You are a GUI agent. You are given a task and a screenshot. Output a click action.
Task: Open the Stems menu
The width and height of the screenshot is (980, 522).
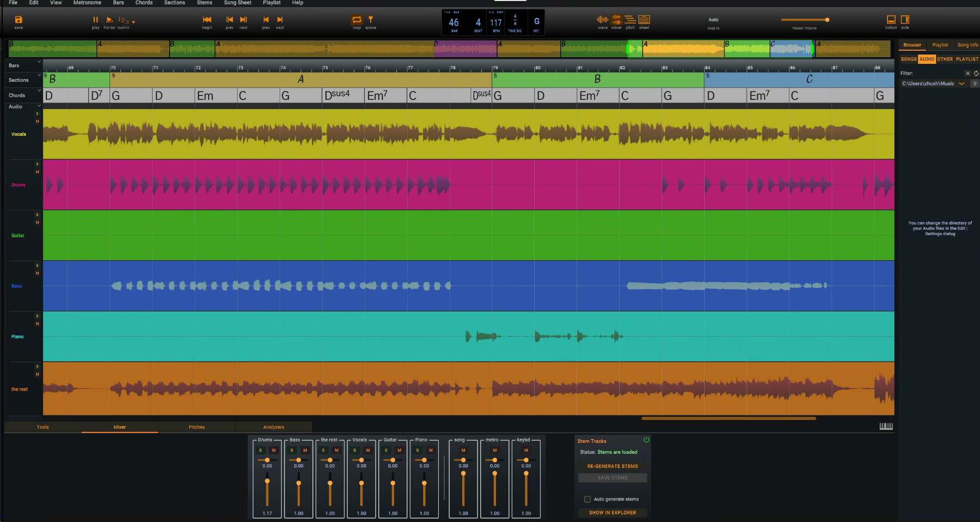pyautogui.click(x=204, y=3)
